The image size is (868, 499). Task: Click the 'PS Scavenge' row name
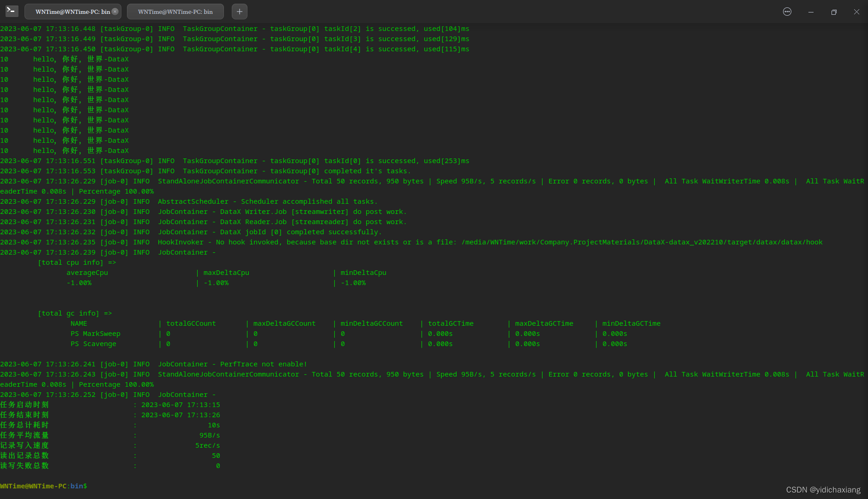point(93,344)
